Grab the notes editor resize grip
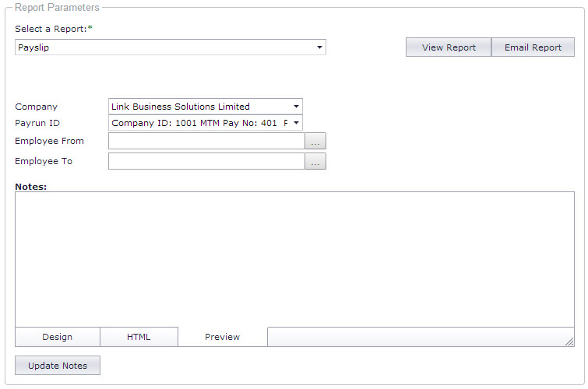Viewport: 588px width, 389px height. click(x=569, y=342)
